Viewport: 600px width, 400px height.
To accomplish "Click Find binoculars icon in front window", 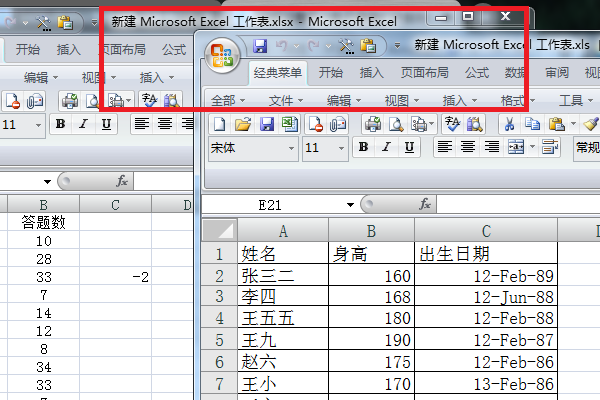I will pyautogui.click(x=475, y=124).
